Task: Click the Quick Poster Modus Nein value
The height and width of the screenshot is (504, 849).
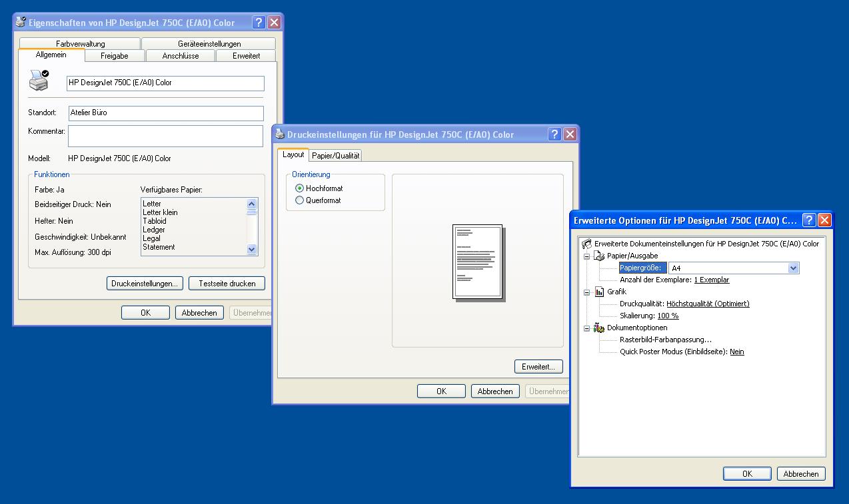Action: [737, 352]
